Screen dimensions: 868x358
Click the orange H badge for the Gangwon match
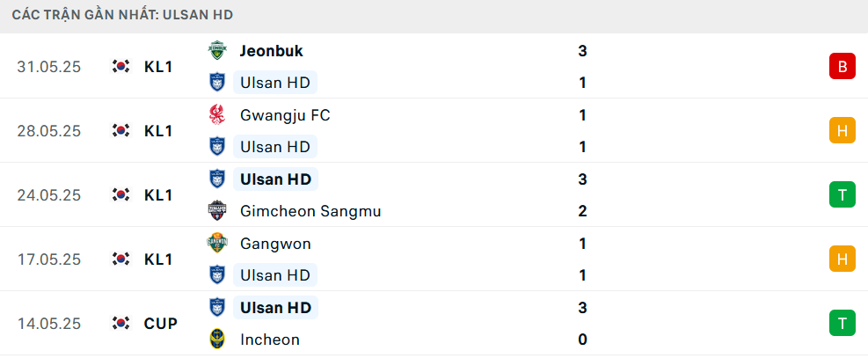[x=842, y=259]
